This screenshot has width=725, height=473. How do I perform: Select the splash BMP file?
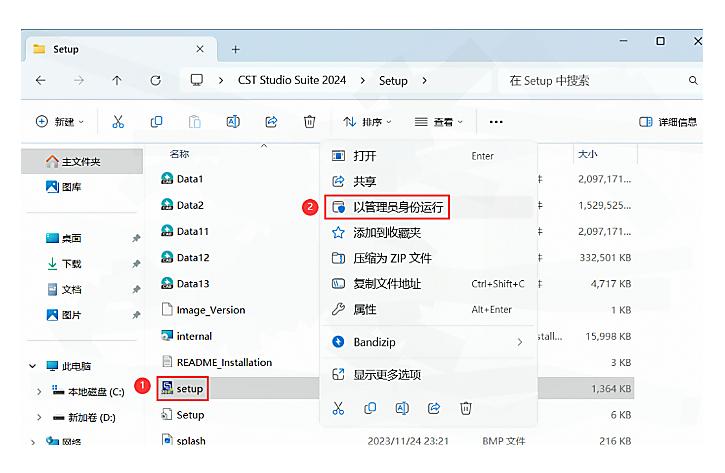(x=184, y=440)
